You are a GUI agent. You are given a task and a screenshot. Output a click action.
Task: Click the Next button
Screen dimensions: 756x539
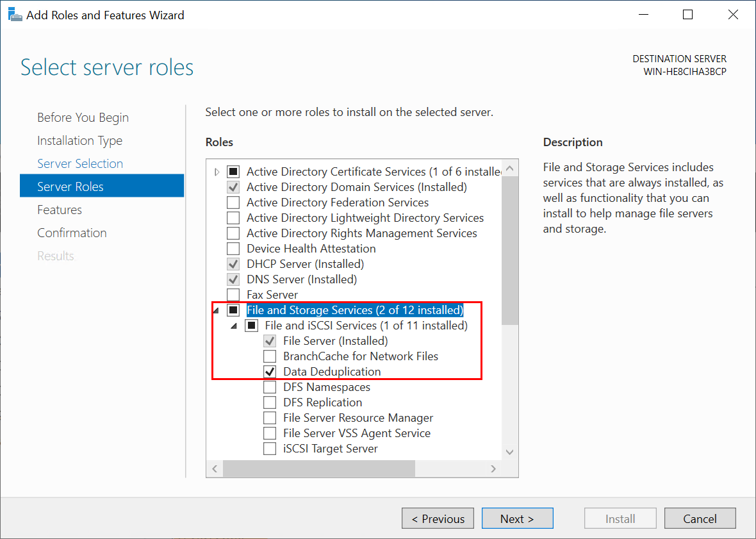coord(517,518)
